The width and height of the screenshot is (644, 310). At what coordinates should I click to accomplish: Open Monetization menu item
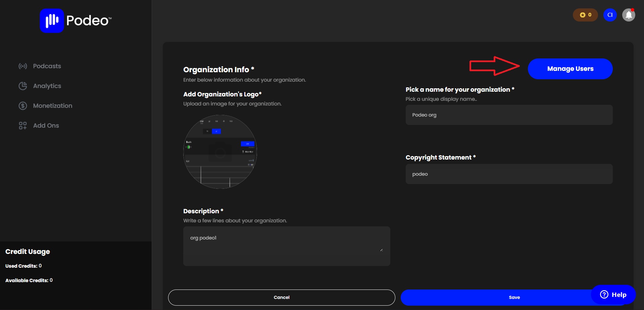pos(53,106)
